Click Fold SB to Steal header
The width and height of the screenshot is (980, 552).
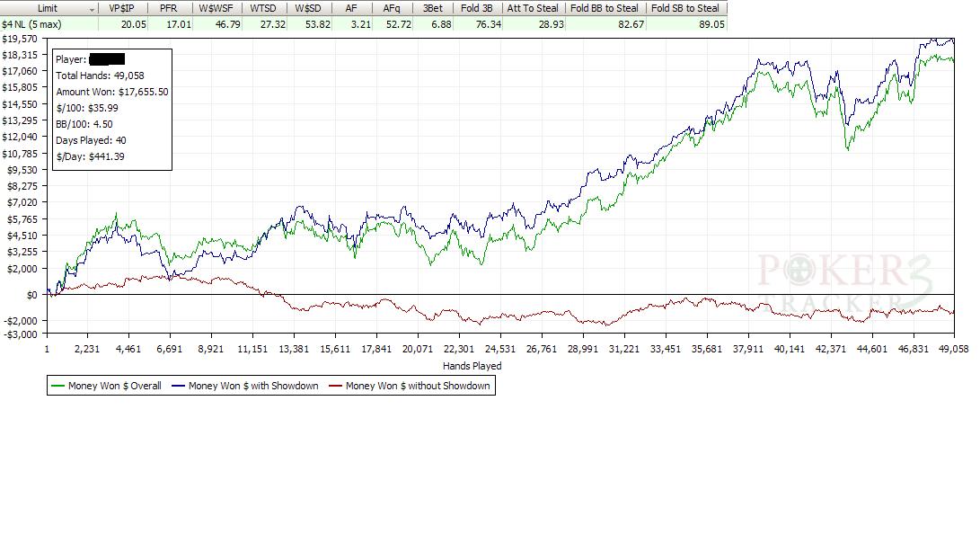[685, 8]
